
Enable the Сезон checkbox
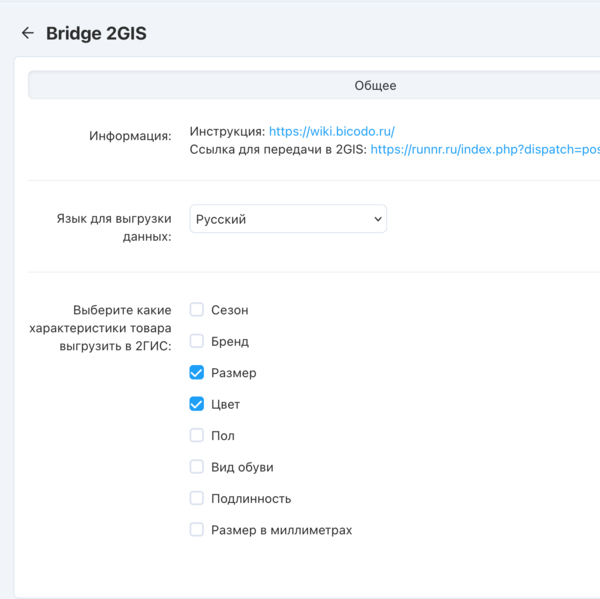coord(197,310)
